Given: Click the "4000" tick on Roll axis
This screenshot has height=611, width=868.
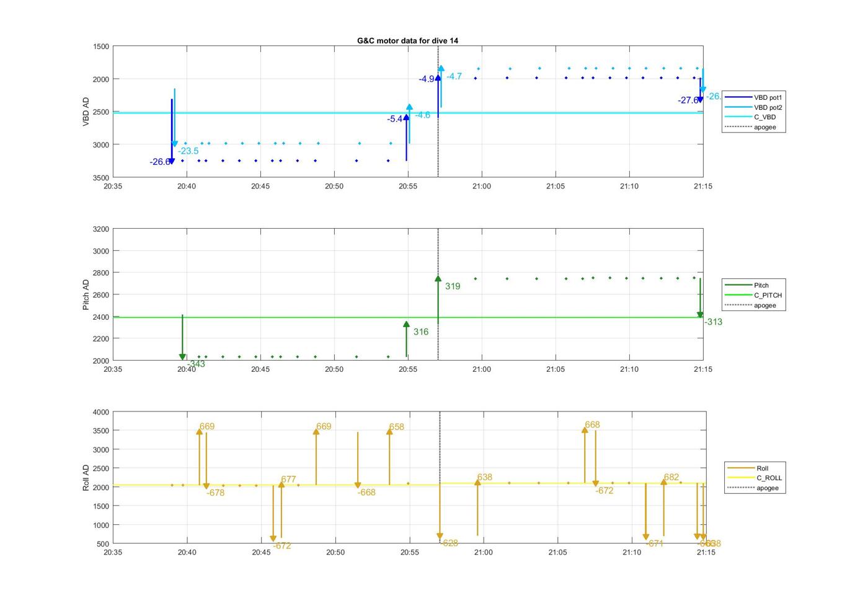Looking at the screenshot, I should (x=101, y=412).
